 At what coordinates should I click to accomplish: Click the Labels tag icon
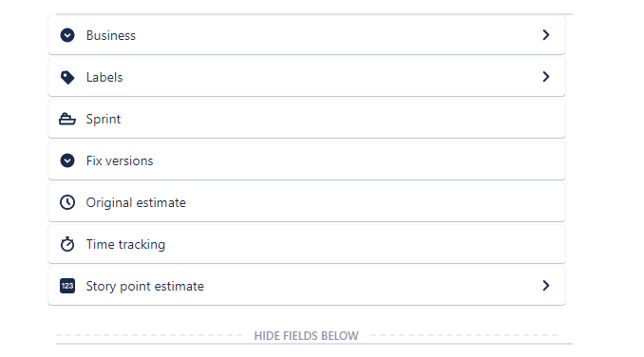(67, 77)
